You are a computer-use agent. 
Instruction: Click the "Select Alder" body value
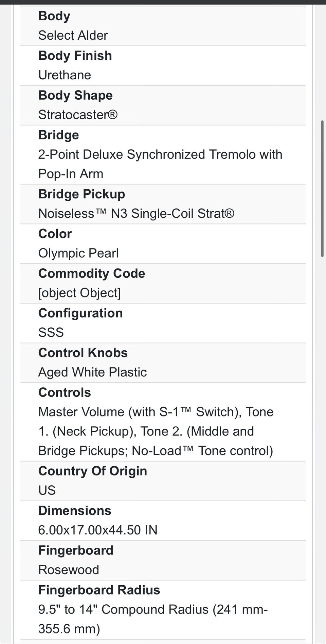point(73,35)
